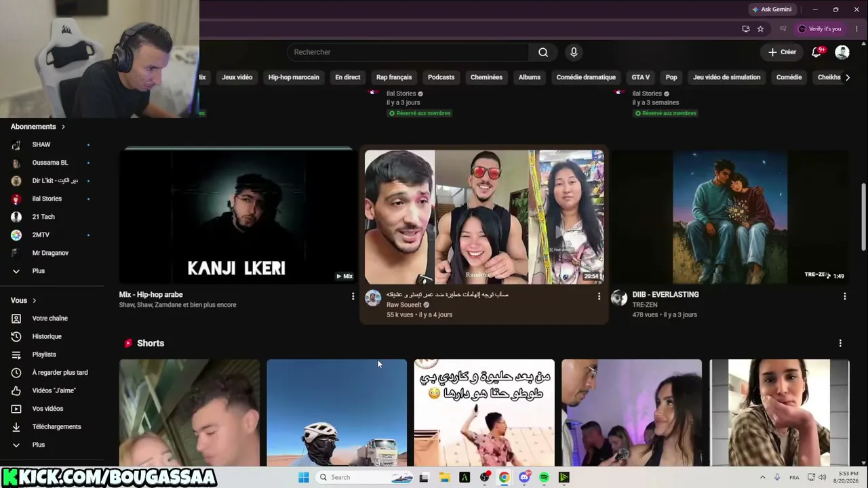
Task: Open Chrome's three-dot menu
Action: 856,28
